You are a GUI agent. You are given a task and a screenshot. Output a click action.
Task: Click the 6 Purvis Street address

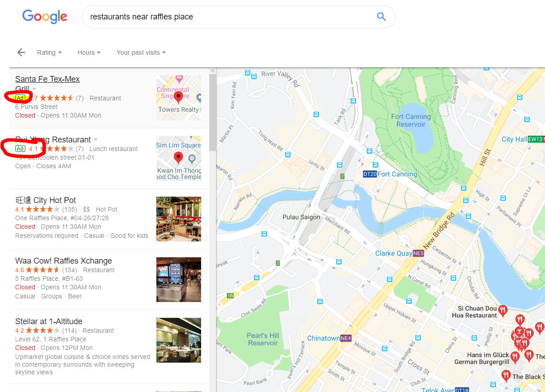pyautogui.click(x=37, y=107)
